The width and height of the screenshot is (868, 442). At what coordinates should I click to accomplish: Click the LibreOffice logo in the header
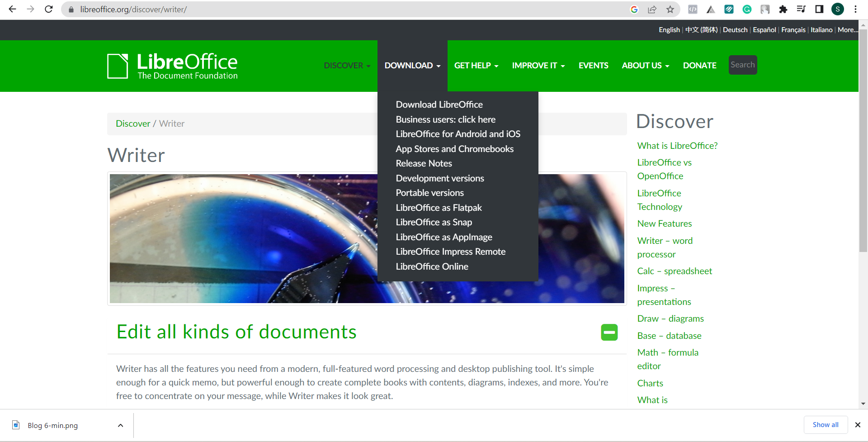172,66
